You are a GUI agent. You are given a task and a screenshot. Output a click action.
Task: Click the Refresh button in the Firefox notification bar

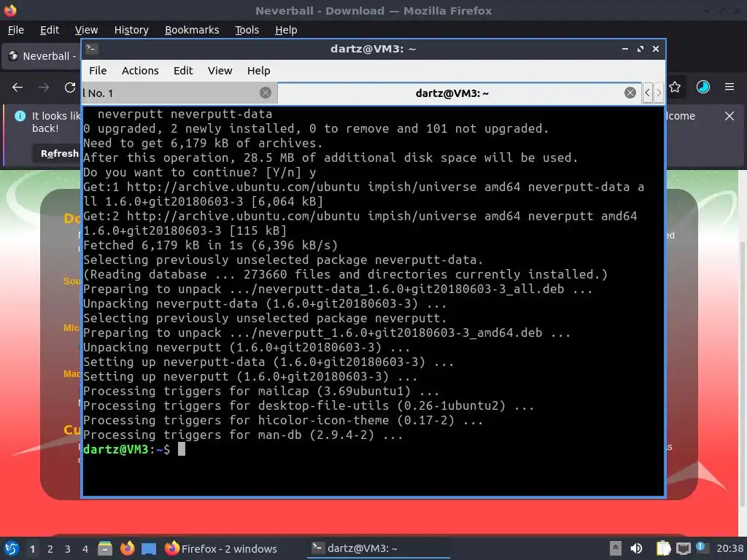57,153
